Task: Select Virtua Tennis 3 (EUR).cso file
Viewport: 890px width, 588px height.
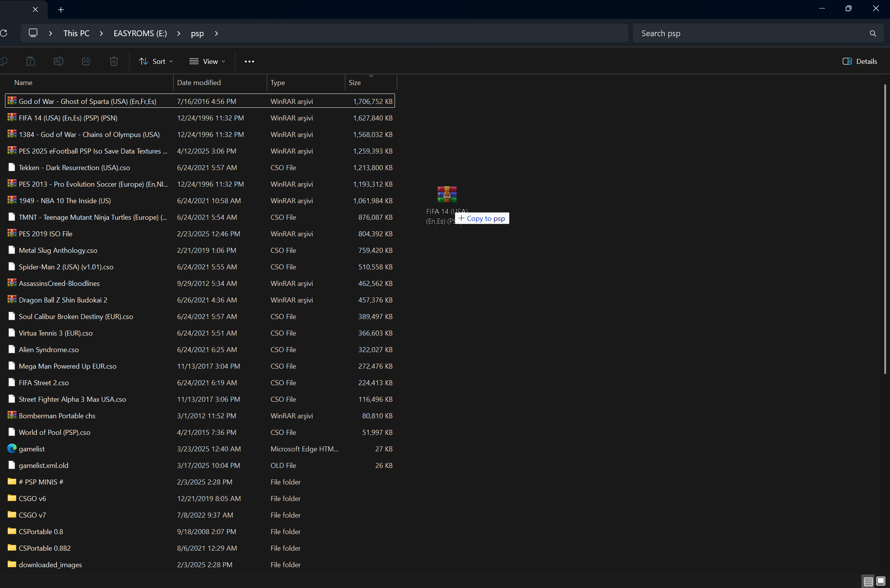Action: click(x=200, y=333)
